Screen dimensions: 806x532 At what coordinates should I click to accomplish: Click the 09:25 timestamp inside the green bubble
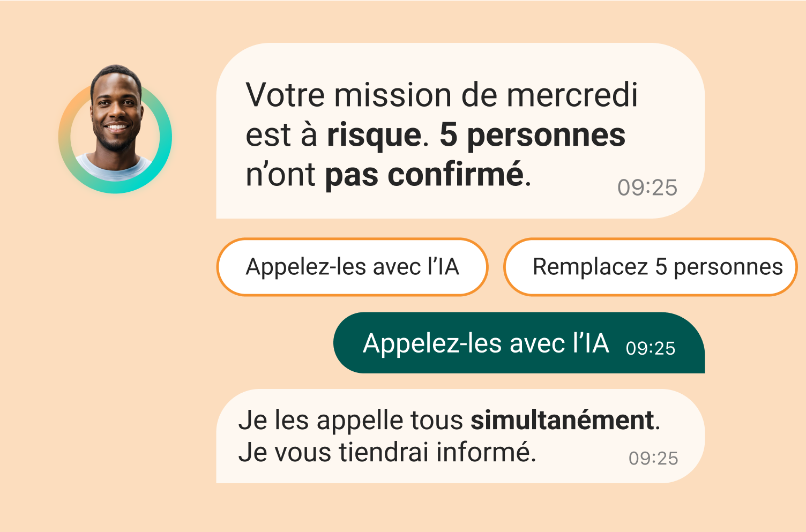650,348
